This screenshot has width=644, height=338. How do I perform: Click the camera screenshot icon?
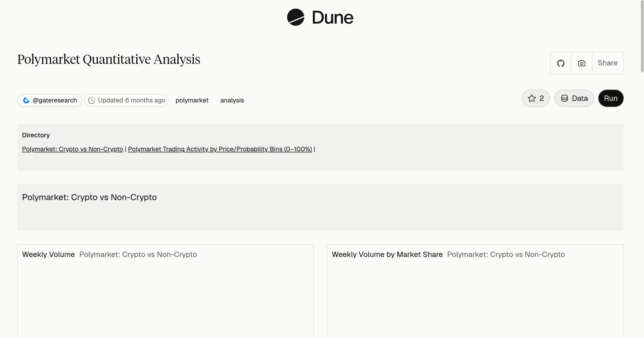coord(582,63)
